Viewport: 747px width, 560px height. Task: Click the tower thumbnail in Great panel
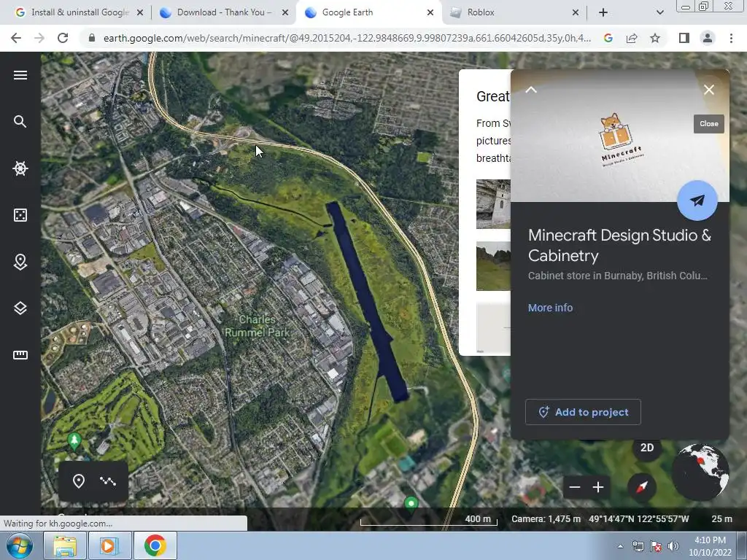pyautogui.click(x=493, y=204)
